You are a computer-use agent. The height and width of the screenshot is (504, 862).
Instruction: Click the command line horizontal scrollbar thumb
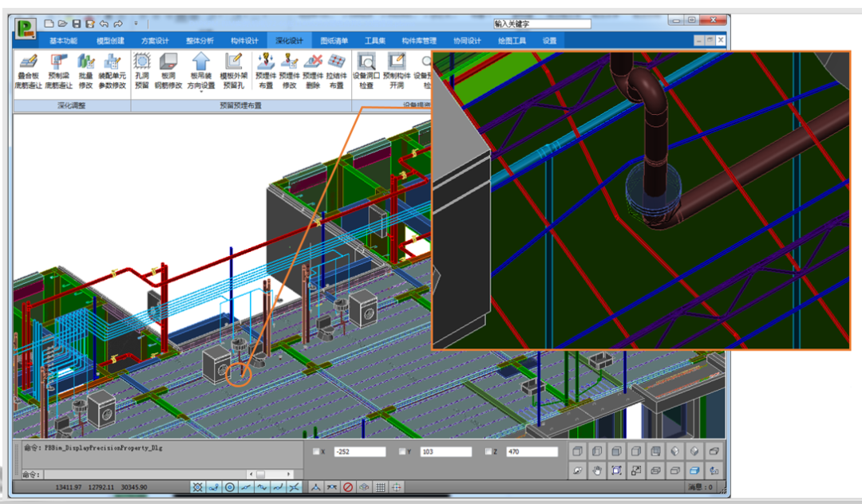259,474
